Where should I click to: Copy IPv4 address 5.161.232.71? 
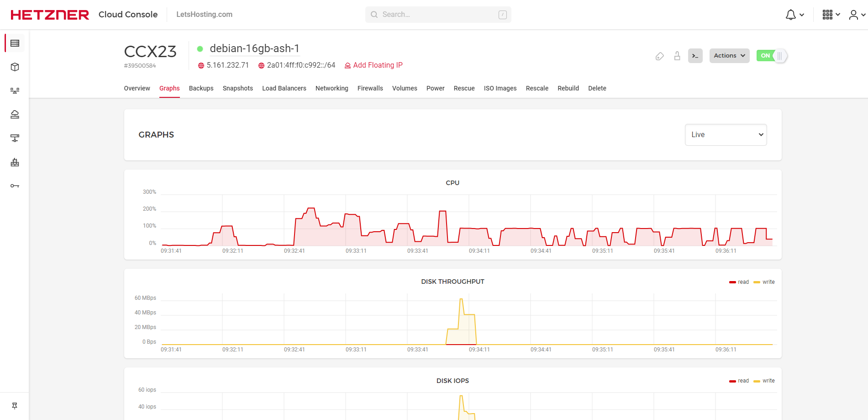point(227,65)
